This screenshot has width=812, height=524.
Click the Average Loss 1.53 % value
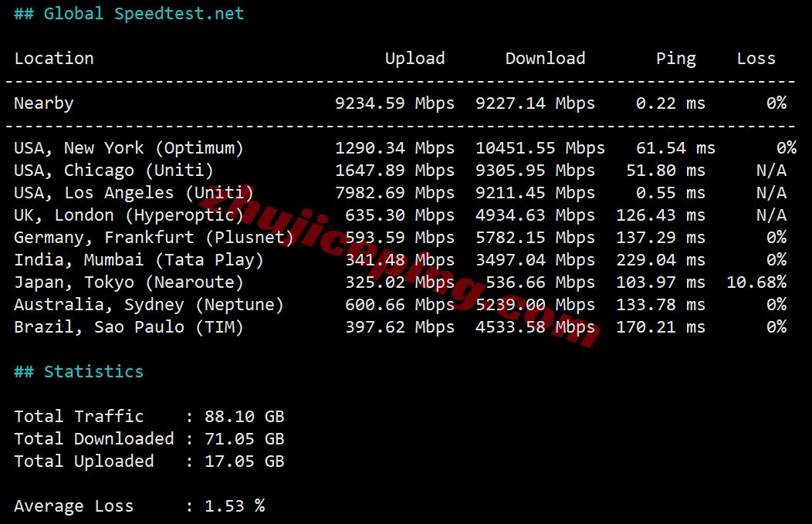tap(234, 506)
